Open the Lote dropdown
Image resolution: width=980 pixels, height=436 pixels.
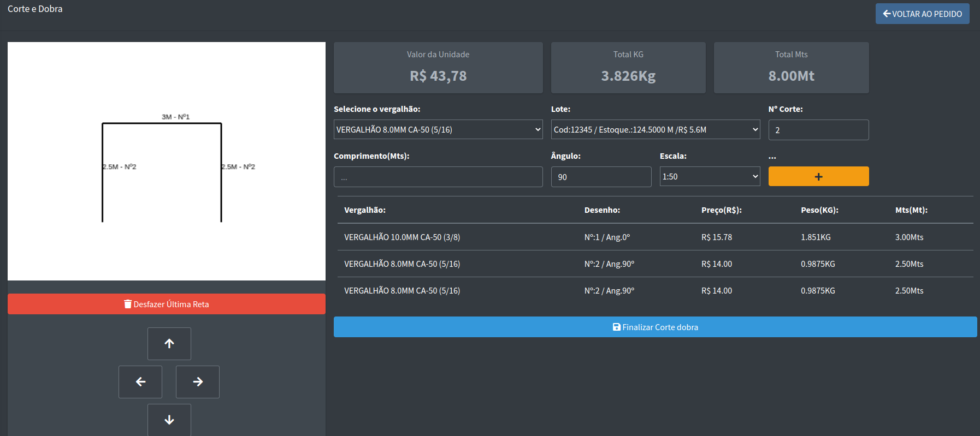point(656,129)
